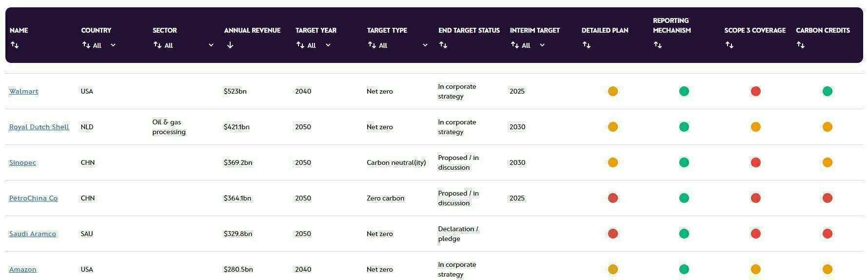Sort by Reporting Mechanism arrows
This screenshot has height=280, width=868.
point(657,45)
